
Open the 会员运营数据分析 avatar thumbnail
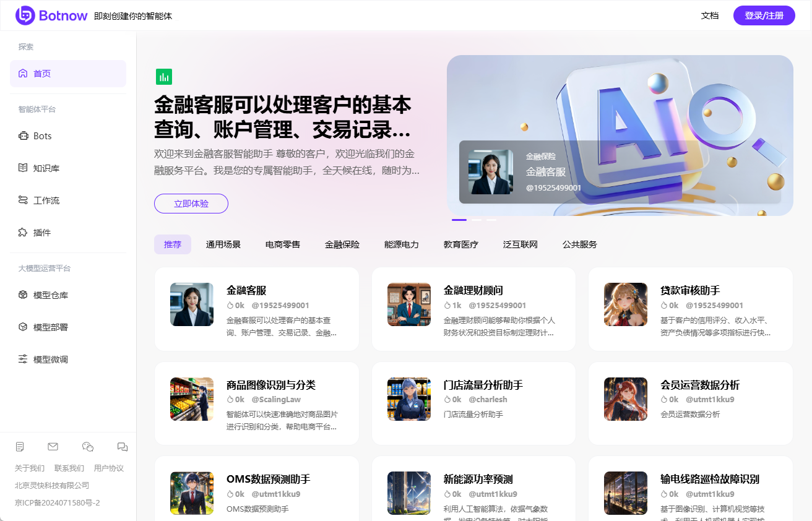[626, 399]
